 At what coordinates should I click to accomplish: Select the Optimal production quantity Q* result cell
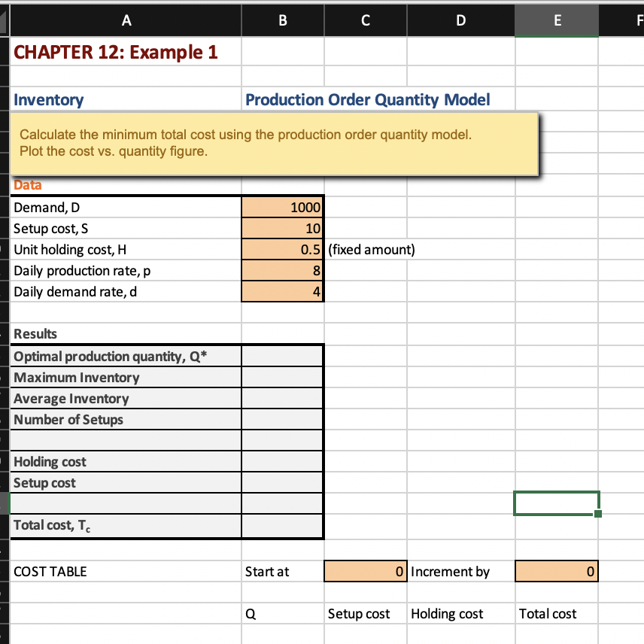[282, 356]
